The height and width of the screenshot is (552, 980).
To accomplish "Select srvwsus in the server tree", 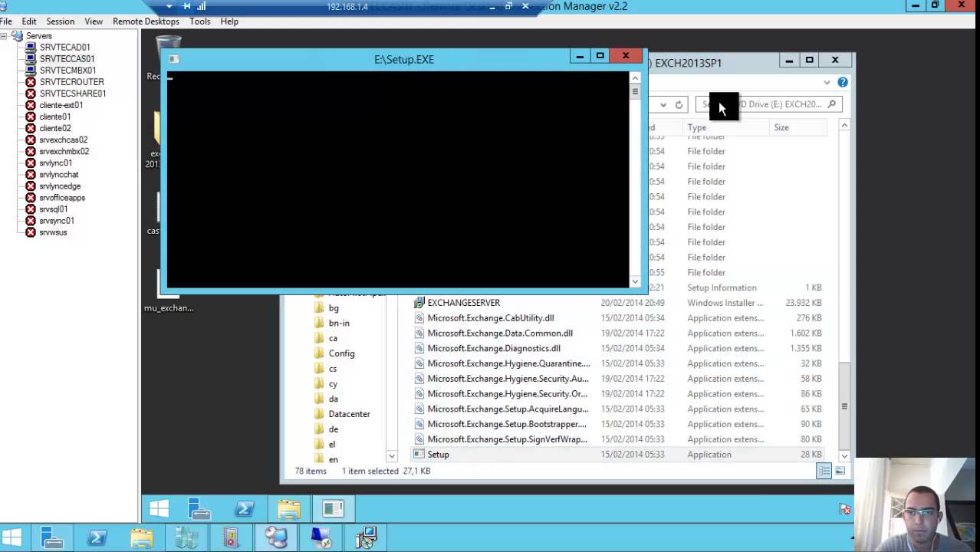I will click(53, 232).
